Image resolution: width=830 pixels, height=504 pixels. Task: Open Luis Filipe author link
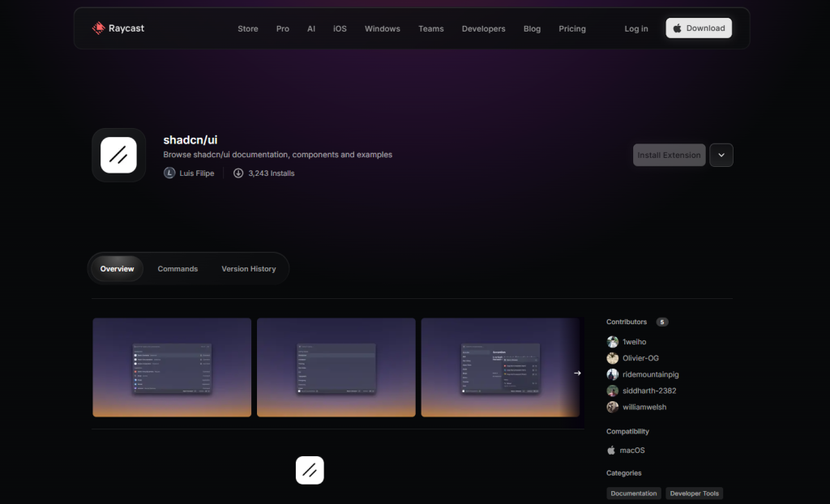pyautogui.click(x=197, y=173)
